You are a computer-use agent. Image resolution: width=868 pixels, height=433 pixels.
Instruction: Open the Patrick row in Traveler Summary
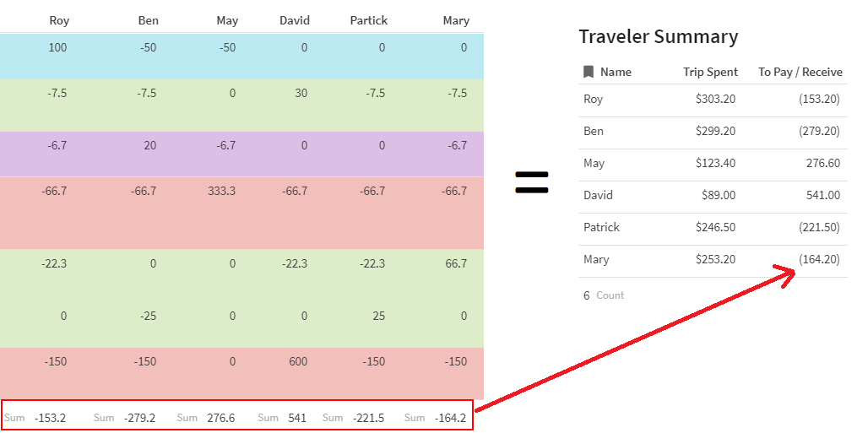coord(713,228)
